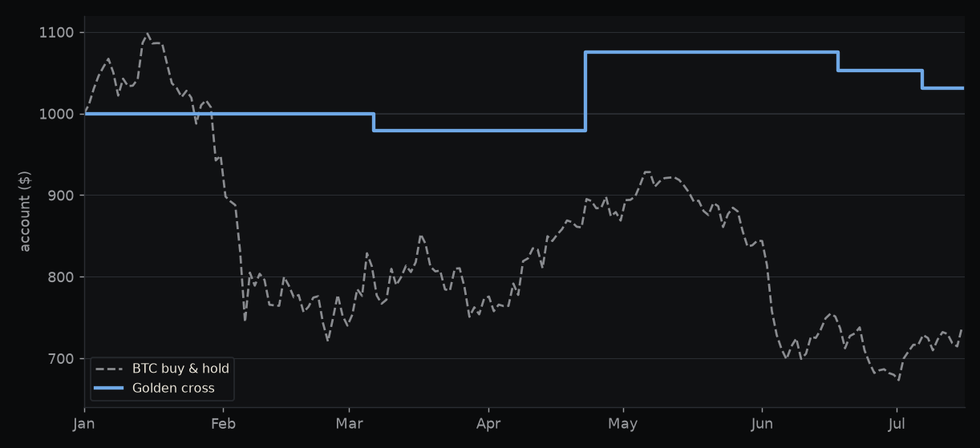This screenshot has height=448, width=980.
Task: Click the 'Apr' x-axis tick label
Action: pos(488,423)
